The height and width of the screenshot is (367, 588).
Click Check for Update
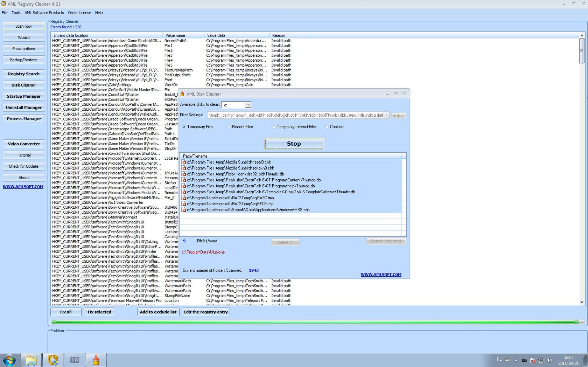pos(24,166)
